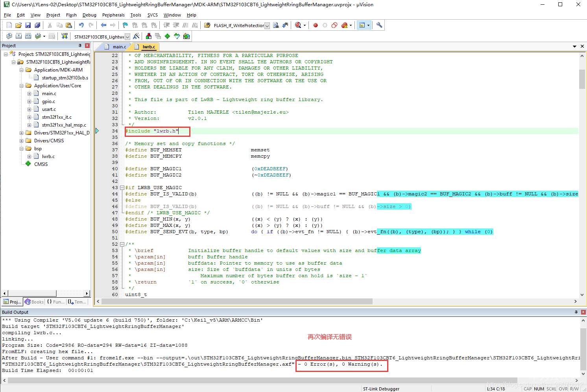Switch to Templates panel tab

77,302
